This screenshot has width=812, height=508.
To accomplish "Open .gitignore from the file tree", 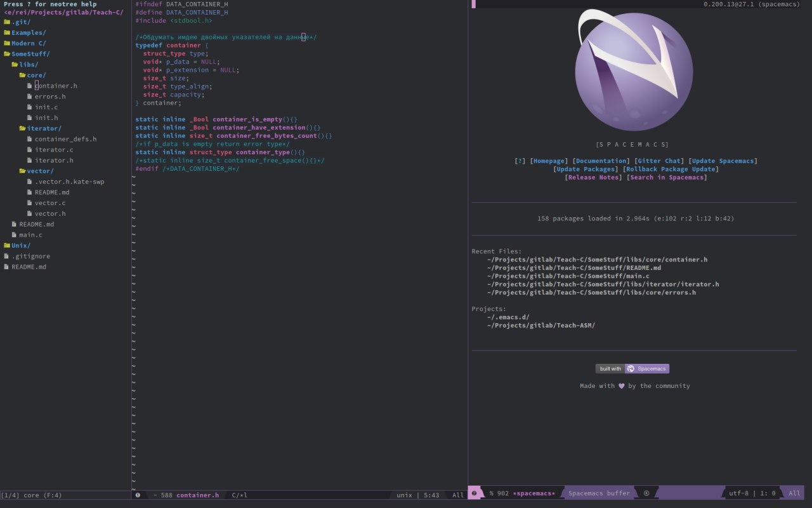I will pos(30,257).
